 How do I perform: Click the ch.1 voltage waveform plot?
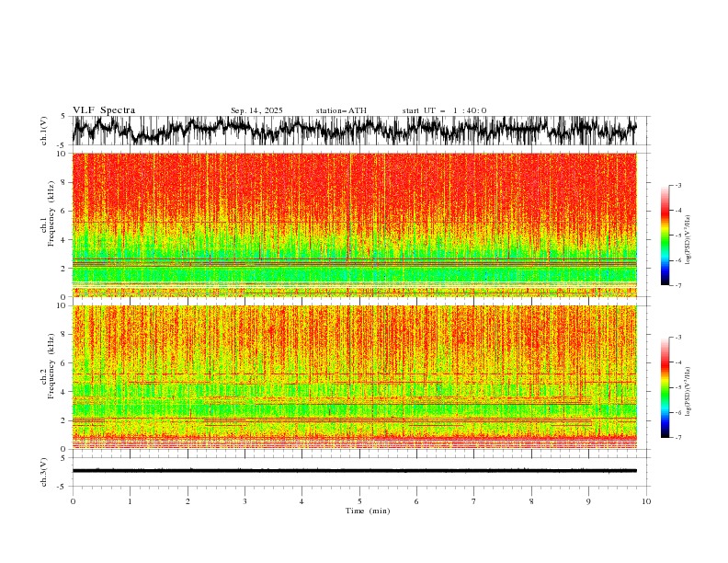[x=354, y=131]
